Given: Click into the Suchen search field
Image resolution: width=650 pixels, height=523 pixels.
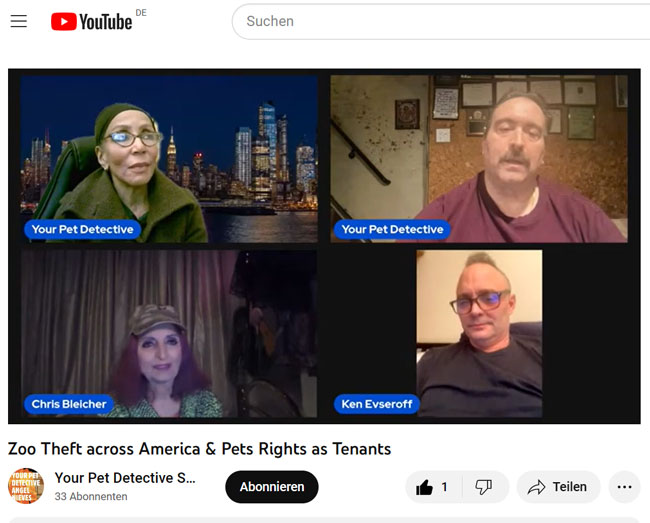Looking at the screenshot, I should tap(440, 21).
